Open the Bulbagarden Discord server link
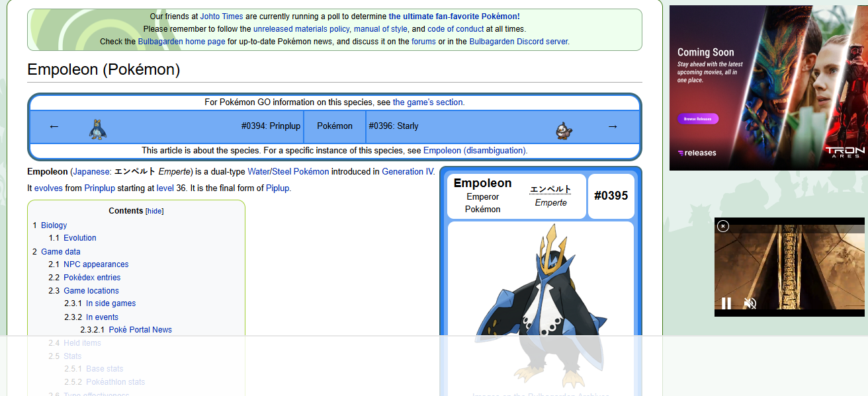The height and width of the screenshot is (396, 868). [518, 42]
